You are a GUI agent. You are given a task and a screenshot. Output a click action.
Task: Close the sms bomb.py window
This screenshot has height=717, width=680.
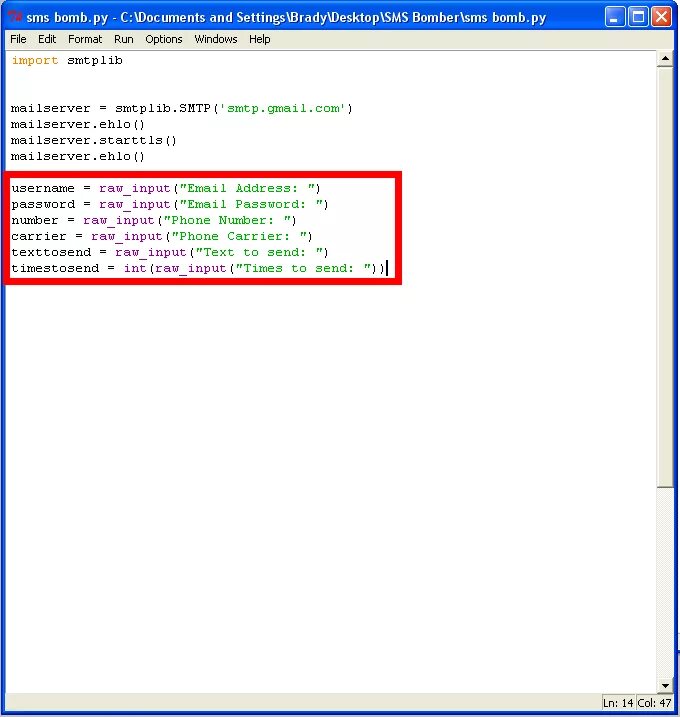[661, 17]
